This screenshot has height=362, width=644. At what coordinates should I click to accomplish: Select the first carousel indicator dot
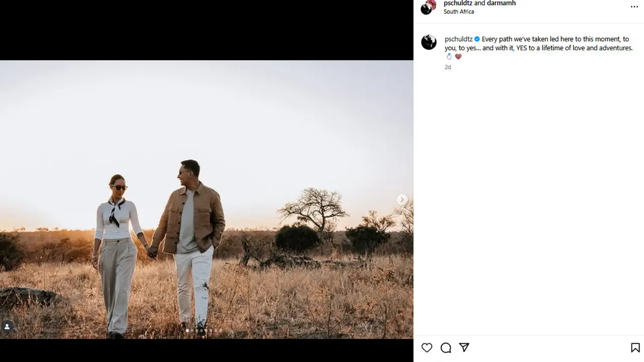pos(187,330)
